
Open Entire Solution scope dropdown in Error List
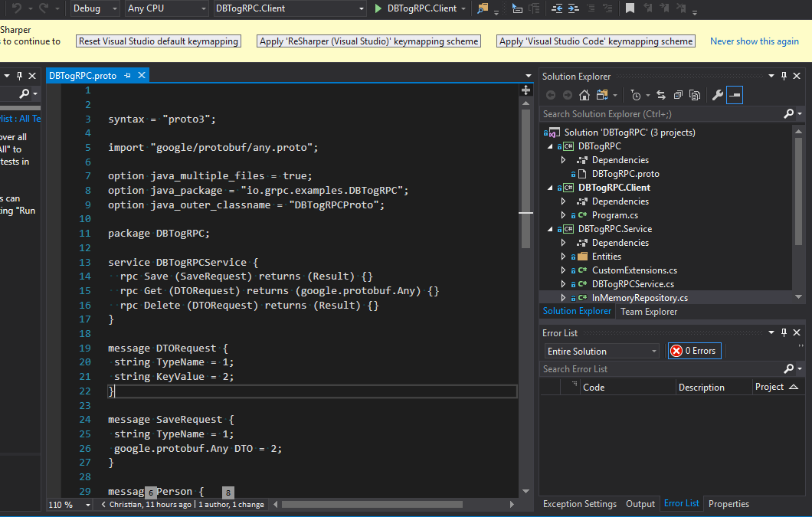click(x=602, y=352)
